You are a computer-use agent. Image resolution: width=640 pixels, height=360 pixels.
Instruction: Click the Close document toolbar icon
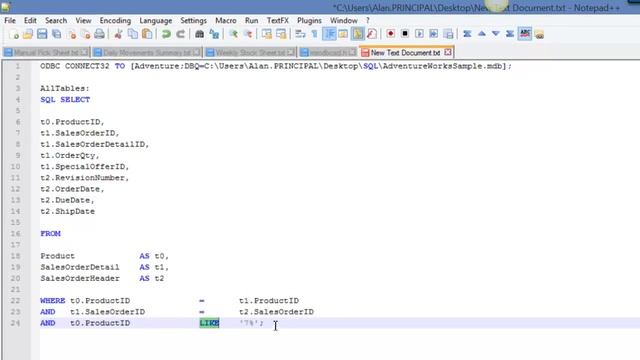[71, 34]
